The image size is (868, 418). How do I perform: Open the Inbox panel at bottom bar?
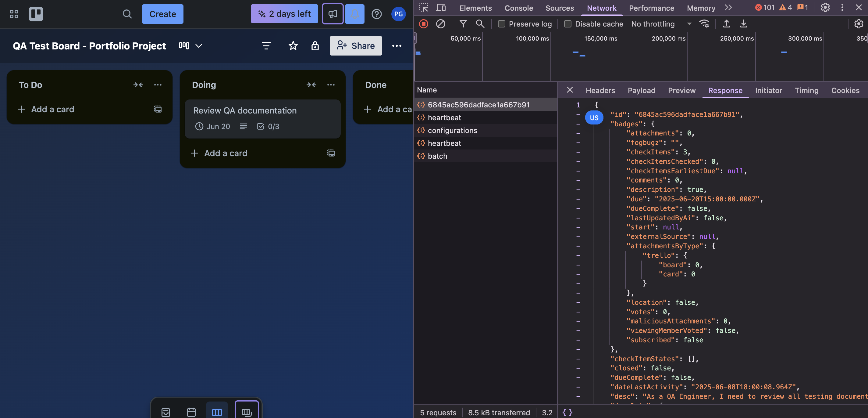[165, 412]
